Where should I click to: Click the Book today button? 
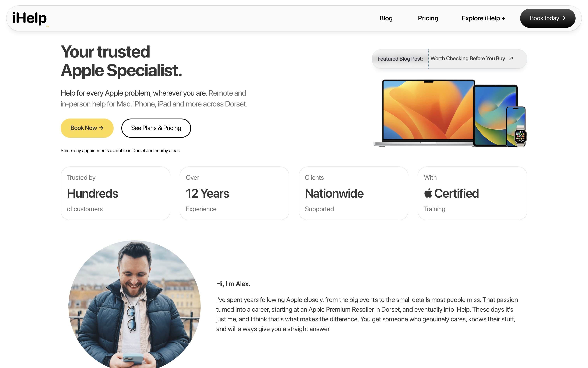coord(548,18)
